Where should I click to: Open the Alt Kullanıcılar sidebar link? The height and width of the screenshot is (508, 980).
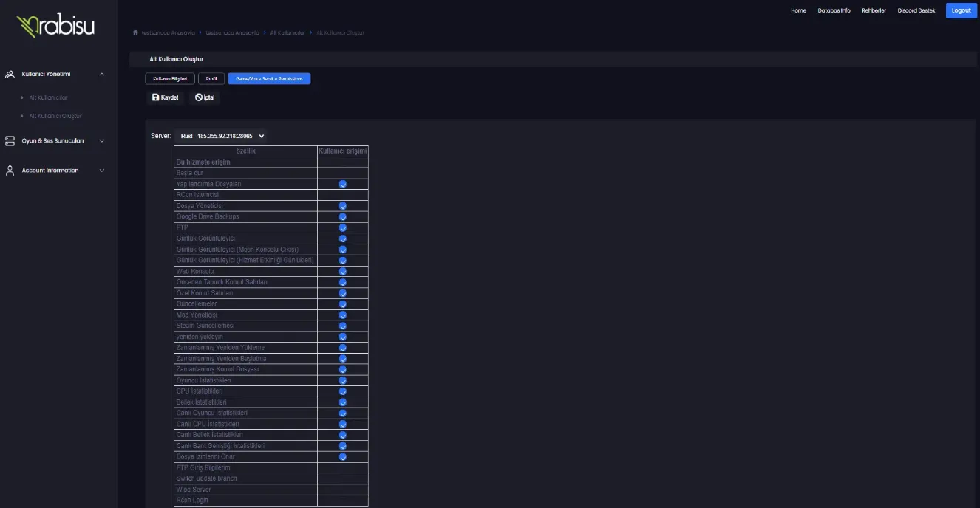pos(49,97)
